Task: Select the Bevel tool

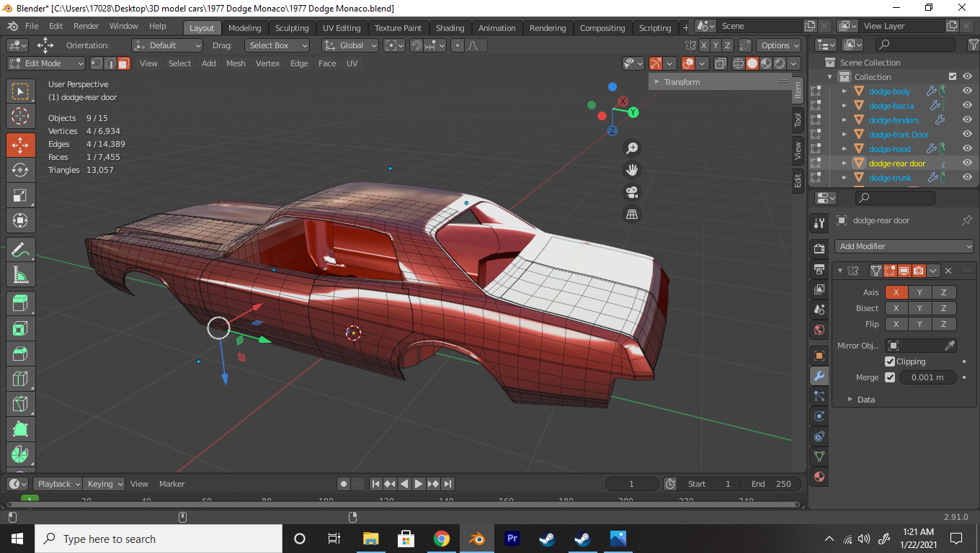Action: 20,354
